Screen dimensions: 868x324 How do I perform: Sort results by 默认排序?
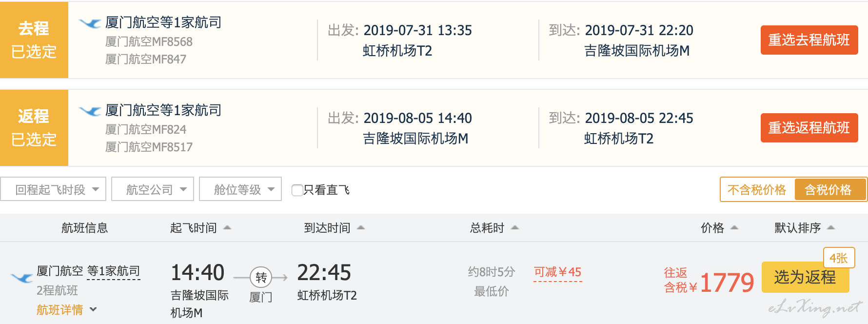tap(805, 228)
